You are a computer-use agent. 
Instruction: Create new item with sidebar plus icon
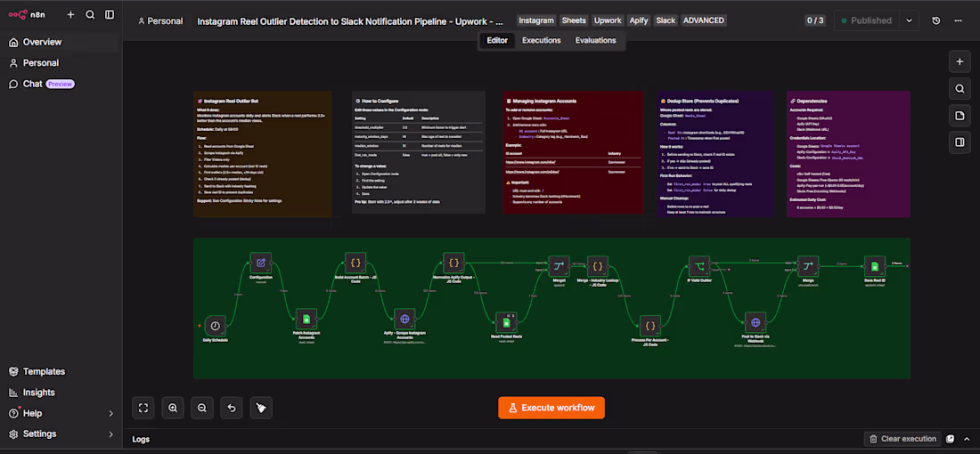(70, 14)
